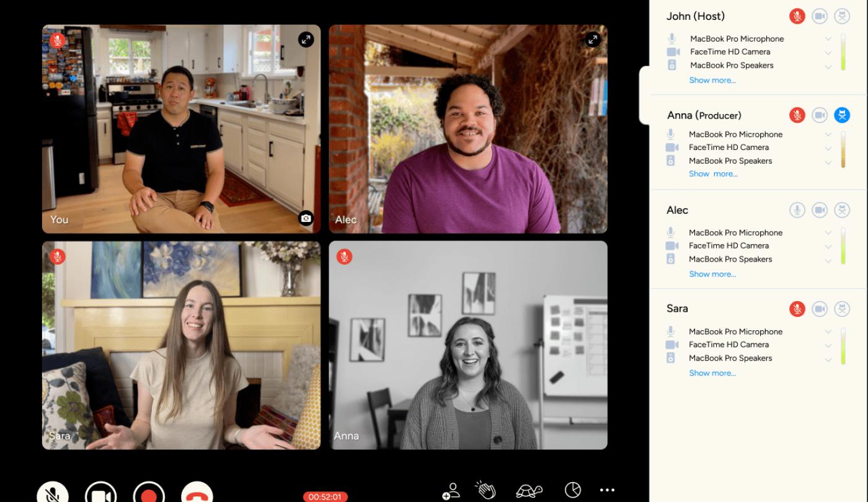Open Alec's FaceTime HD Camera dropdown
The height and width of the screenshot is (502, 868).
(x=828, y=246)
